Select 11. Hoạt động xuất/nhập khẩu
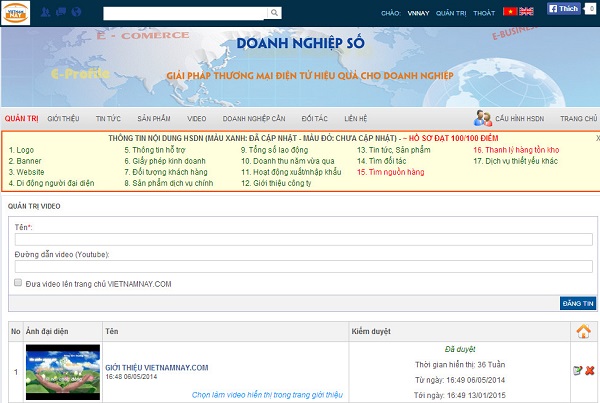Screen dimensions: 600x403 [x=291, y=172]
